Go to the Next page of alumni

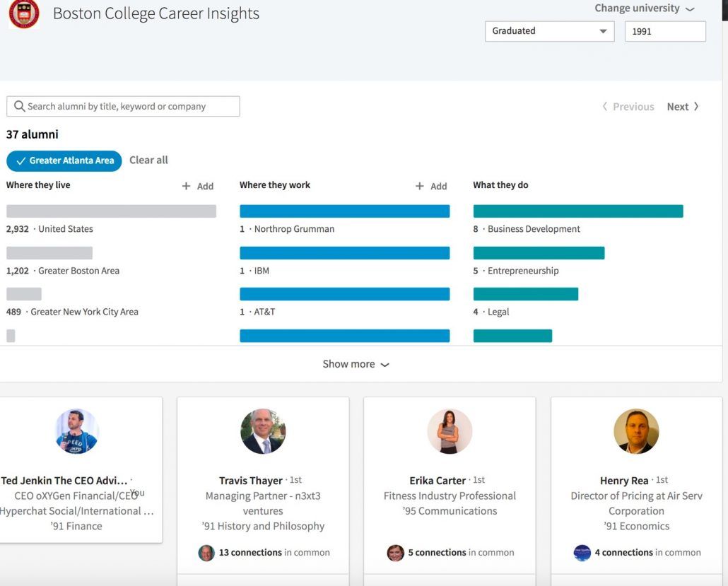[x=683, y=107]
